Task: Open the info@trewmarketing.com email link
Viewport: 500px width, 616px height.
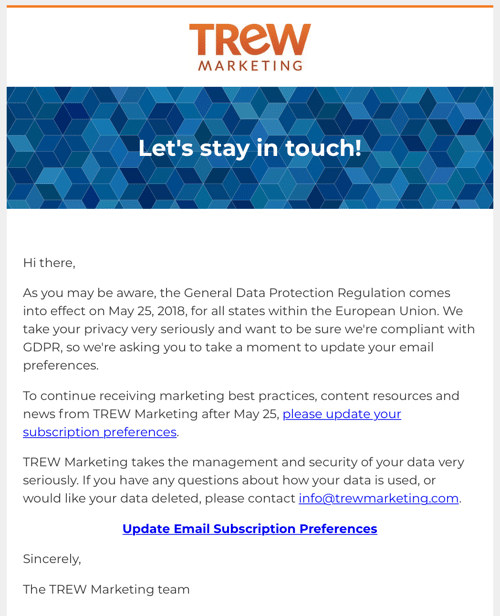Action: tap(379, 498)
